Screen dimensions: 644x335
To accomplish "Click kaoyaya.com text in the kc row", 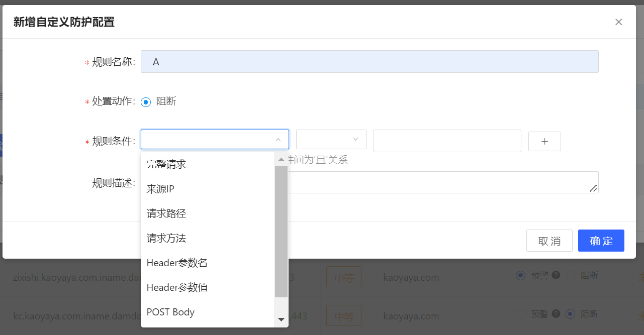I will click(411, 316).
